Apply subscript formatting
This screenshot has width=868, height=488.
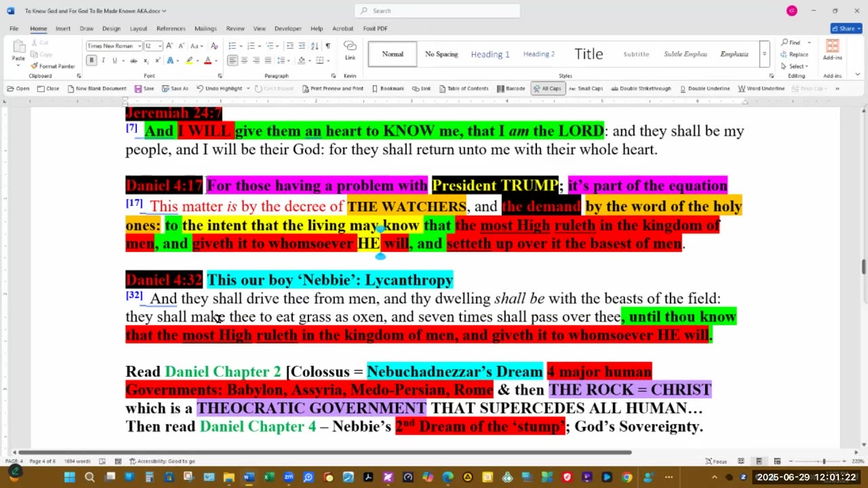click(146, 60)
